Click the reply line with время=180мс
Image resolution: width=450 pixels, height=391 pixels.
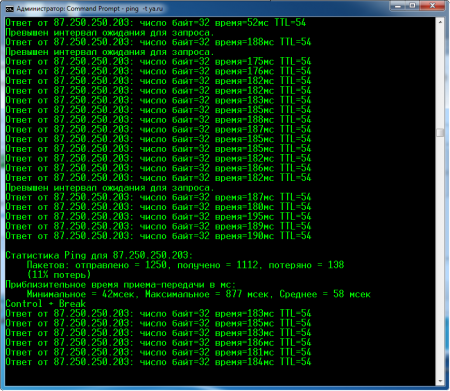pos(158,207)
